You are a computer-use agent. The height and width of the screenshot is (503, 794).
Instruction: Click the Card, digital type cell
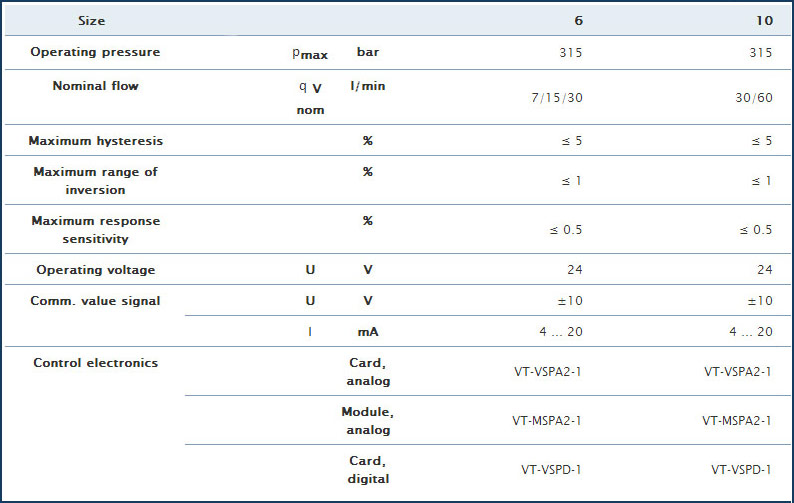pyautogui.click(x=366, y=469)
